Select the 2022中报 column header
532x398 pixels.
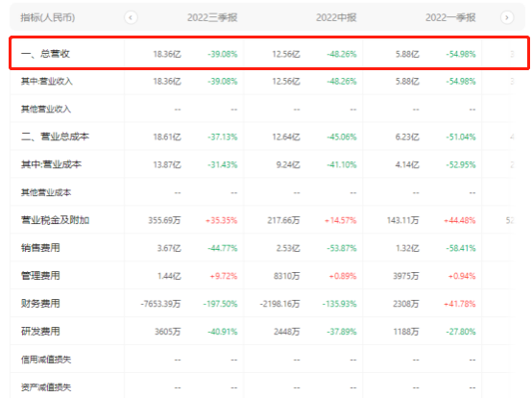[336, 17]
